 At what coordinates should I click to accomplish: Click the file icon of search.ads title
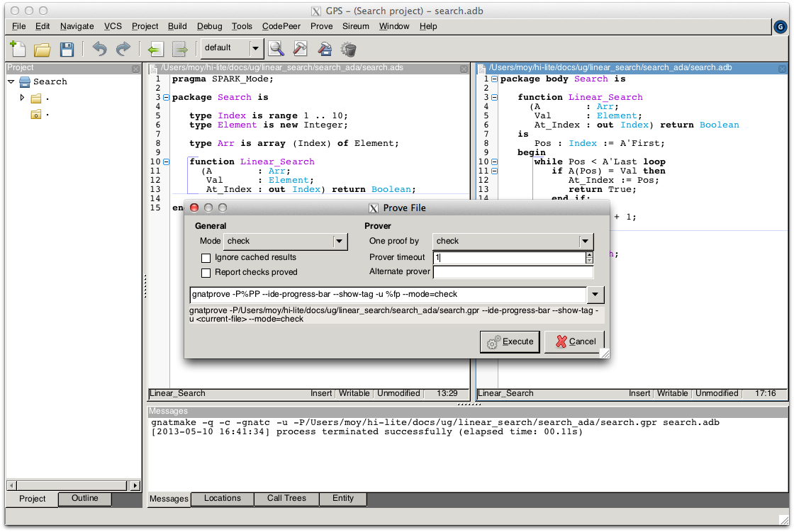pyautogui.click(x=153, y=68)
